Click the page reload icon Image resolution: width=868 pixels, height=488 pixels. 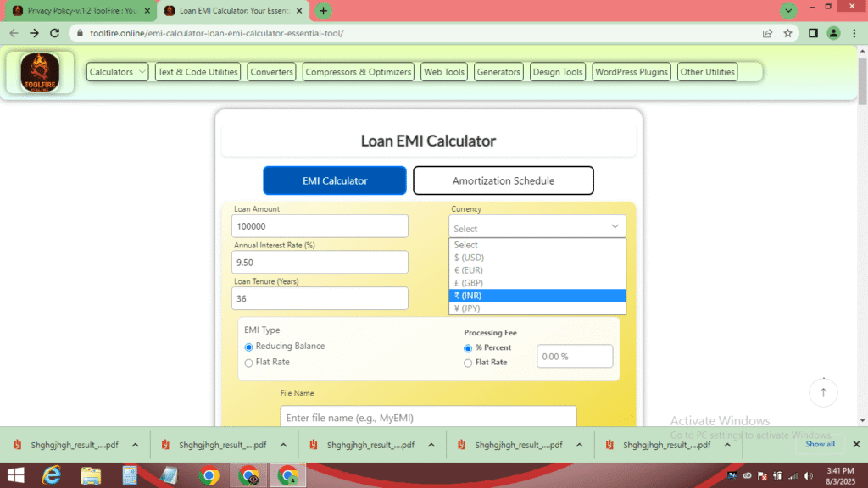click(x=54, y=32)
